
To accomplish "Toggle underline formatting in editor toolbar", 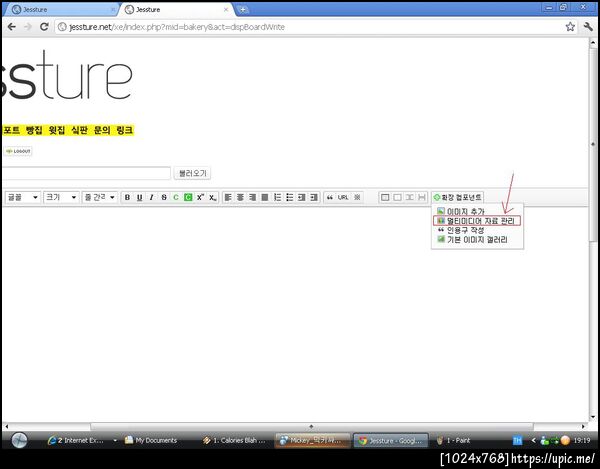I will coord(139,197).
